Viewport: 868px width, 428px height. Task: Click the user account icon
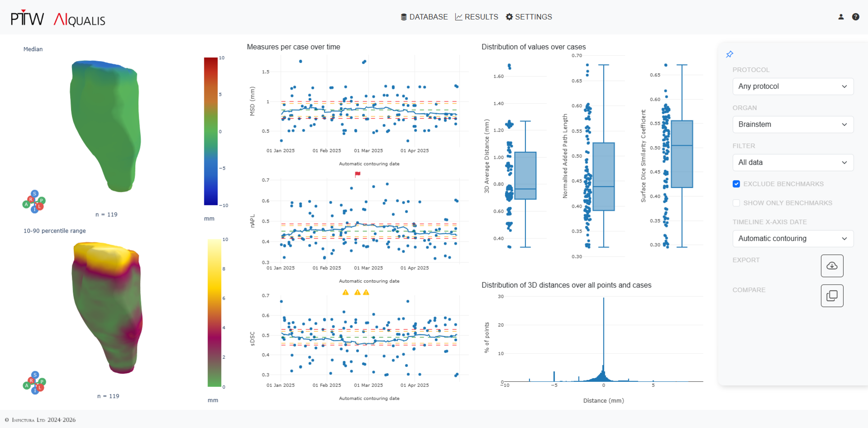[841, 17]
